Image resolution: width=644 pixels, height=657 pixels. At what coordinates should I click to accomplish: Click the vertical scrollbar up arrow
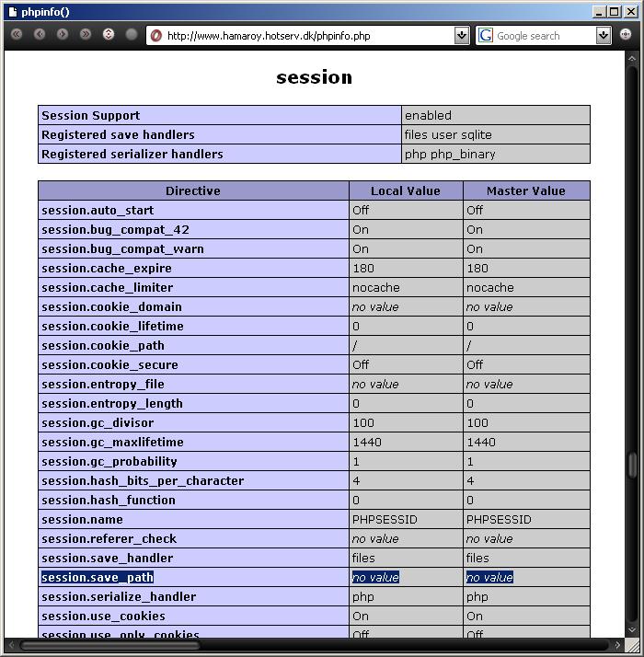pos(632,59)
